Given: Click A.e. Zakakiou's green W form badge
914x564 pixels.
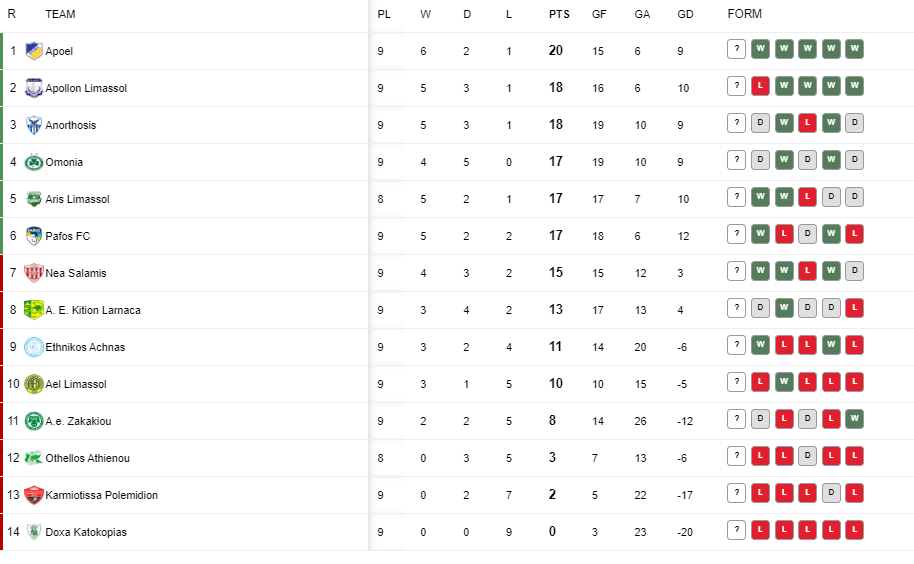Looking at the screenshot, I should 855,419.
